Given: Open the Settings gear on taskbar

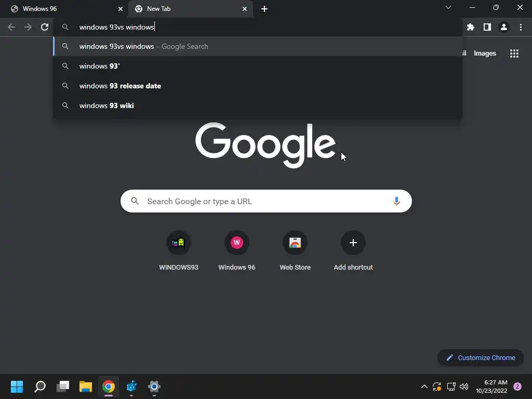Looking at the screenshot, I should [154, 387].
